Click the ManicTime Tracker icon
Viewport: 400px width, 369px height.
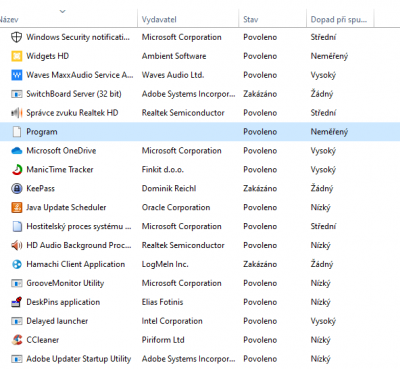[17, 170]
